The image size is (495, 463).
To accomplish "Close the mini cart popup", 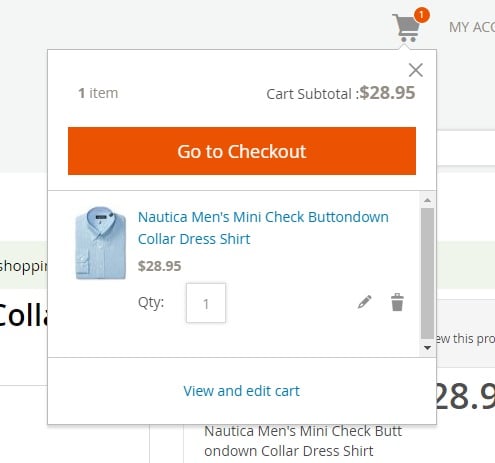I will pyautogui.click(x=416, y=70).
